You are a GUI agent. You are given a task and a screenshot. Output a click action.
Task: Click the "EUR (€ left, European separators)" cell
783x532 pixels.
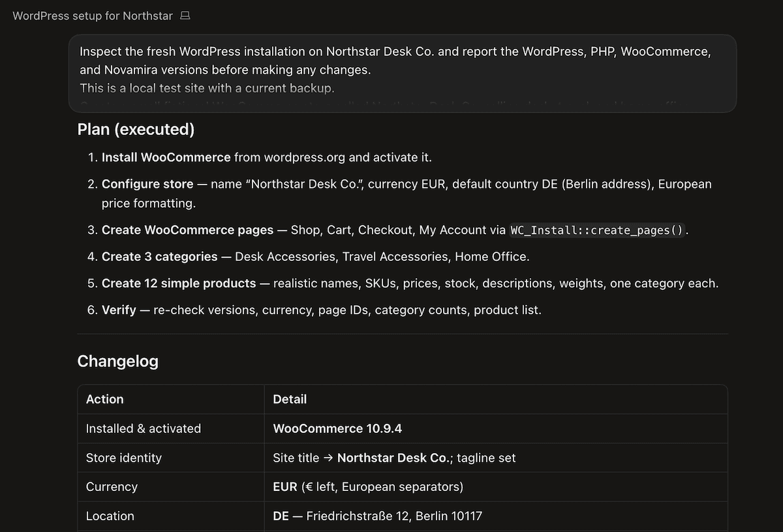(x=496, y=487)
